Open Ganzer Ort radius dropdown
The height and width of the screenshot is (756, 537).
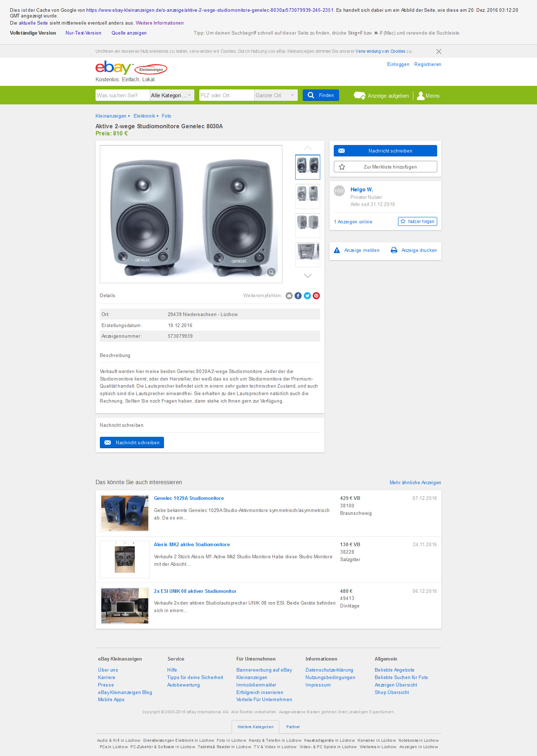coord(276,95)
